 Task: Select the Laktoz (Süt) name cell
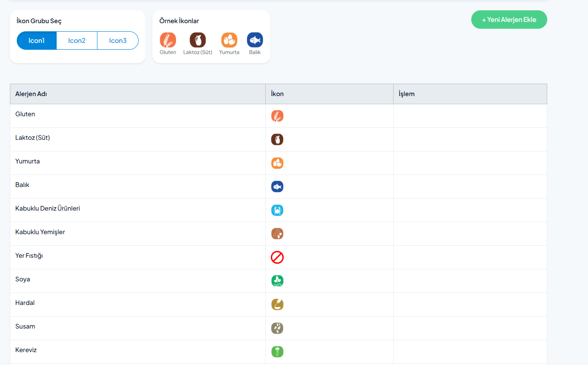pos(138,139)
